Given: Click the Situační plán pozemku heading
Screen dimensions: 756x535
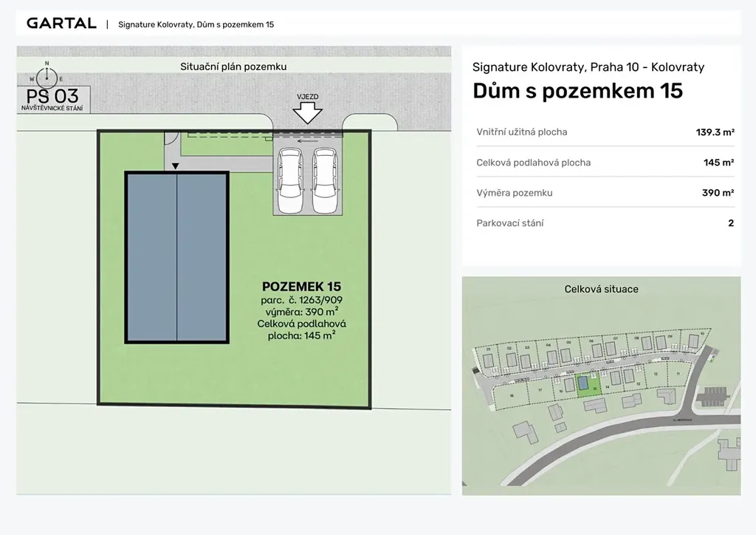Looking at the screenshot, I should (233, 67).
